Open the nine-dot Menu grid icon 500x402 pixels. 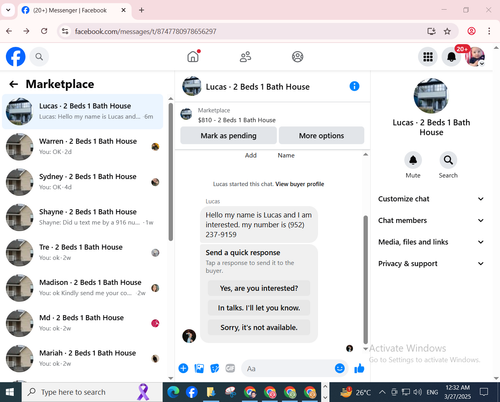pos(428,57)
